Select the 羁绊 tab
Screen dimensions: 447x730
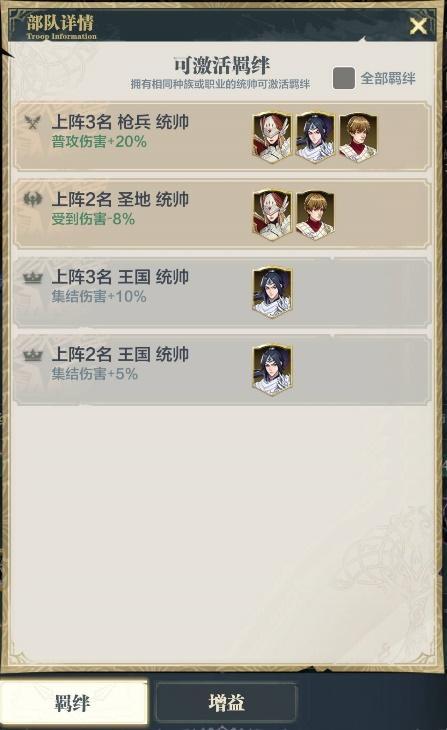coord(73,703)
